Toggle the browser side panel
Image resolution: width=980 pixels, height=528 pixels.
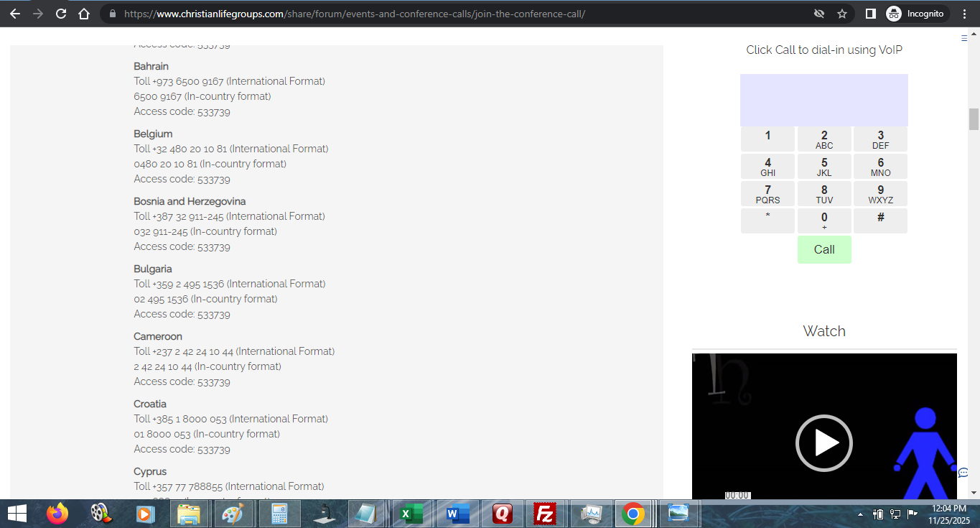tap(870, 14)
